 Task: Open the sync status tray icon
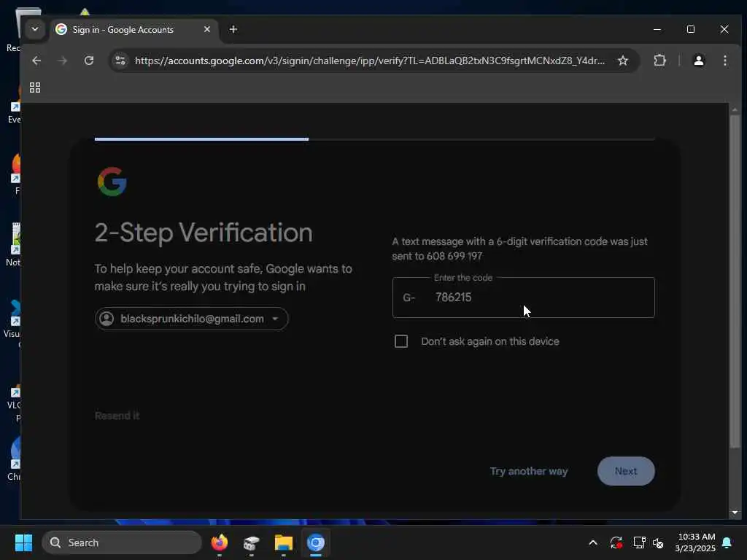[x=616, y=542]
